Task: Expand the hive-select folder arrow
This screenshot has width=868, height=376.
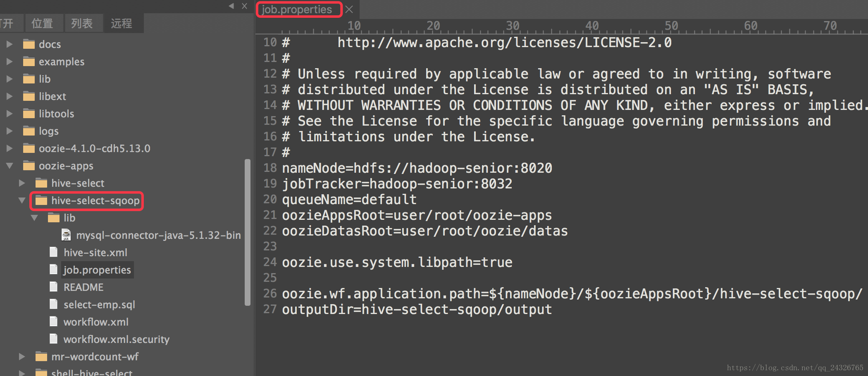Action: 22,183
